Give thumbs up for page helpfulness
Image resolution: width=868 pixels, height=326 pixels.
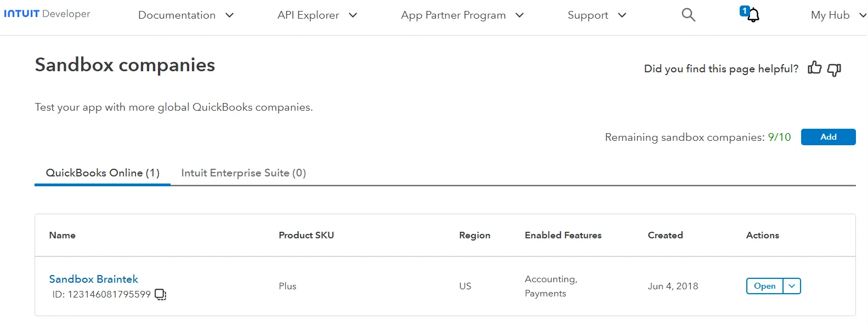click(x=815, y=68)
